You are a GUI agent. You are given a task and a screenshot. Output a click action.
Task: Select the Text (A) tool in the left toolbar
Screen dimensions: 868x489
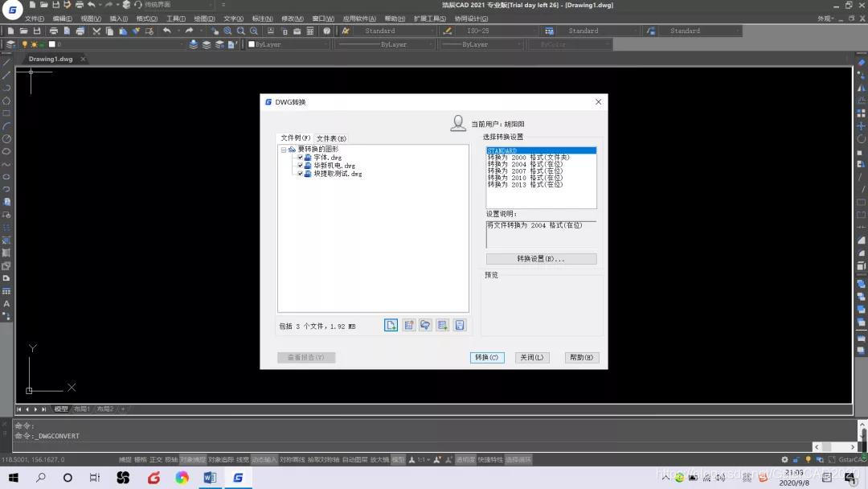click(6, 304)
